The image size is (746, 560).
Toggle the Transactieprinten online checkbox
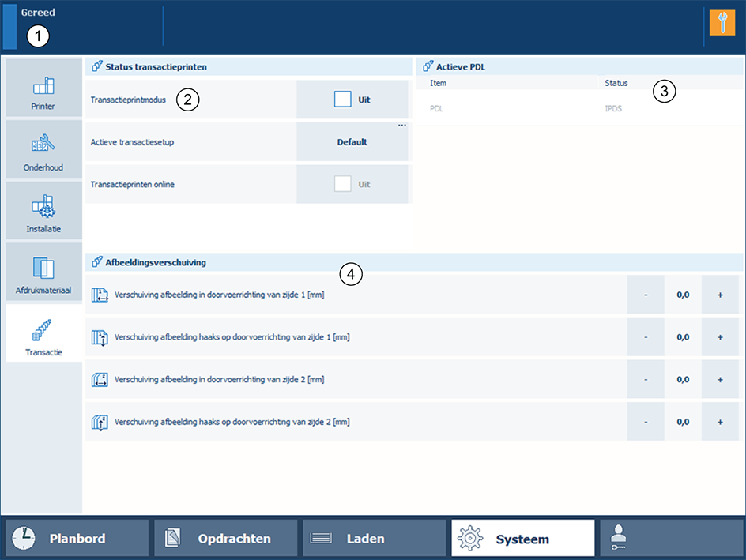(342, 183)
